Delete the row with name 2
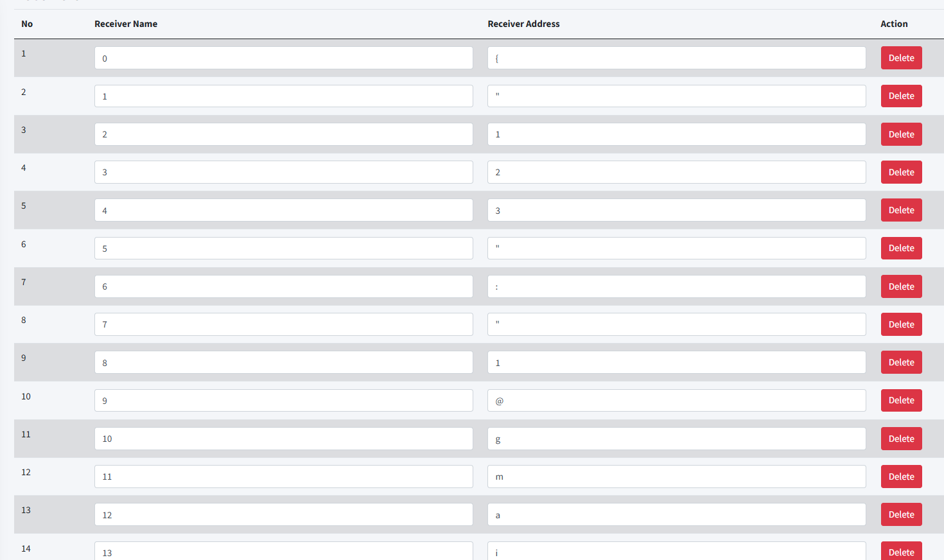Screen dimensions: 944x560 click(901, 134)
